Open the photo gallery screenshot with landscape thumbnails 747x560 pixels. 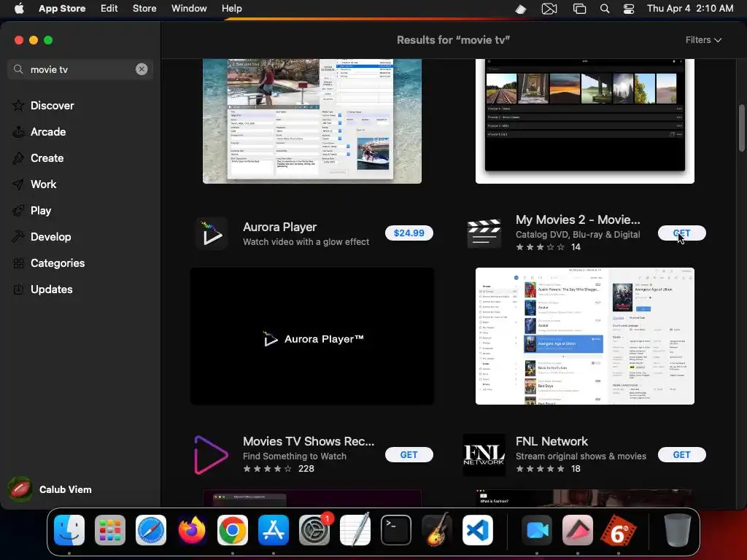pyautogui.click(x=584, y=121)
